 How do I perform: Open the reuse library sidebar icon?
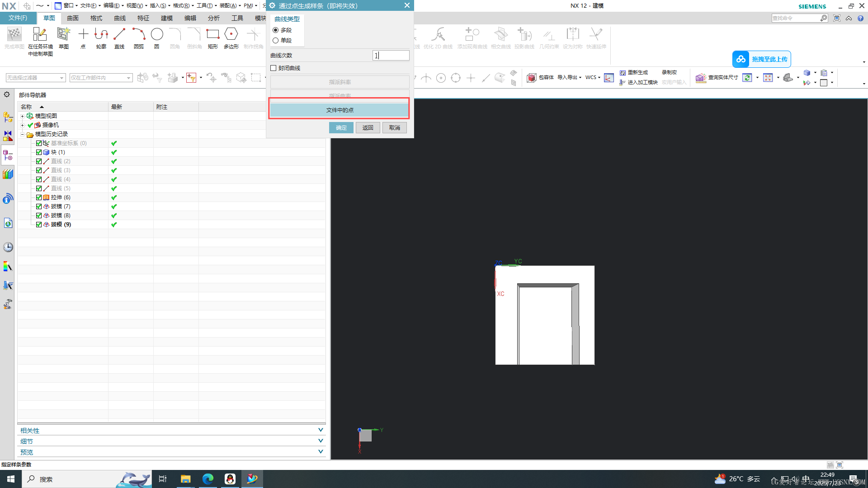click(x=8, y=174)
